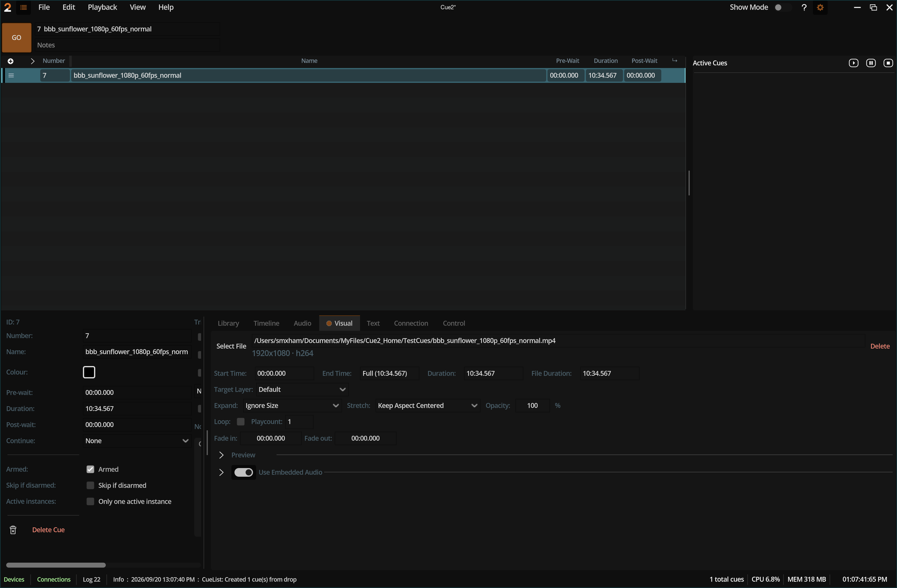897x588 pixels.
Task: Open the View menu
Action: [138, 7]
